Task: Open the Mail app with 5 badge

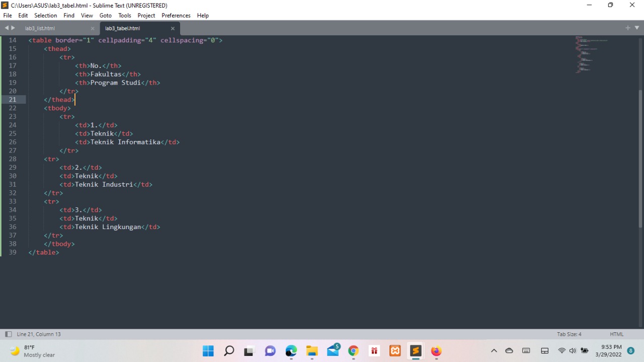Action: pyautogui.click(x=333, y=351)
